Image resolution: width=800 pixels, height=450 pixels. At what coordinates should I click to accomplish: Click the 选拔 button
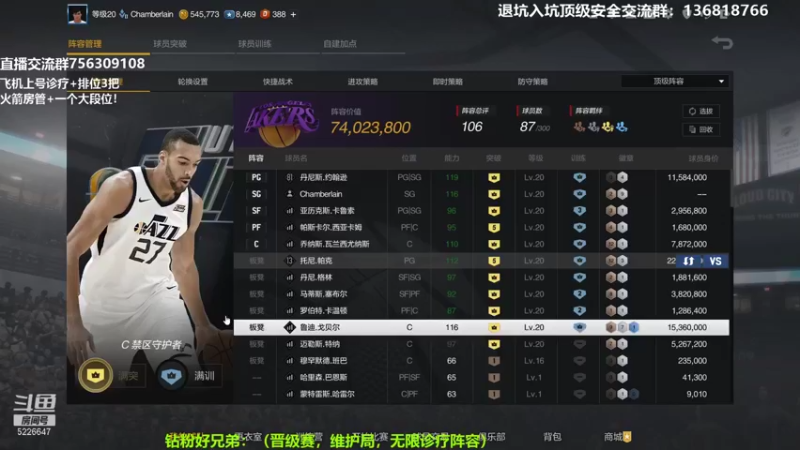tap(701, 111)
